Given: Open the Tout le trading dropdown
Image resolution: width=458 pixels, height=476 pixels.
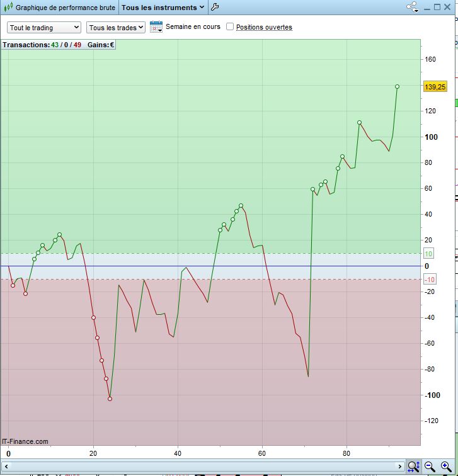Looking at the screenshot, I should 44,28.
